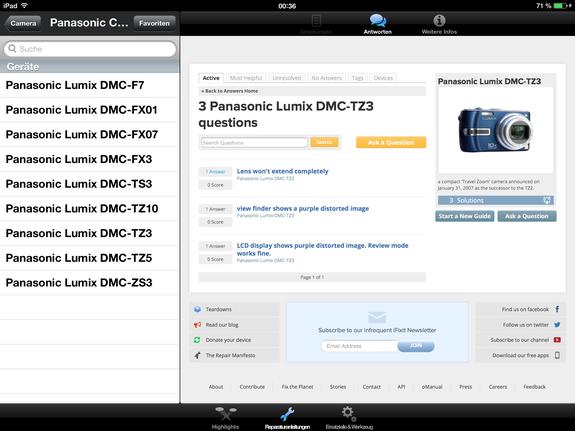Screen dimensions: 575x431
Task: Click Start a New Guide
Action: pos(465,216)
